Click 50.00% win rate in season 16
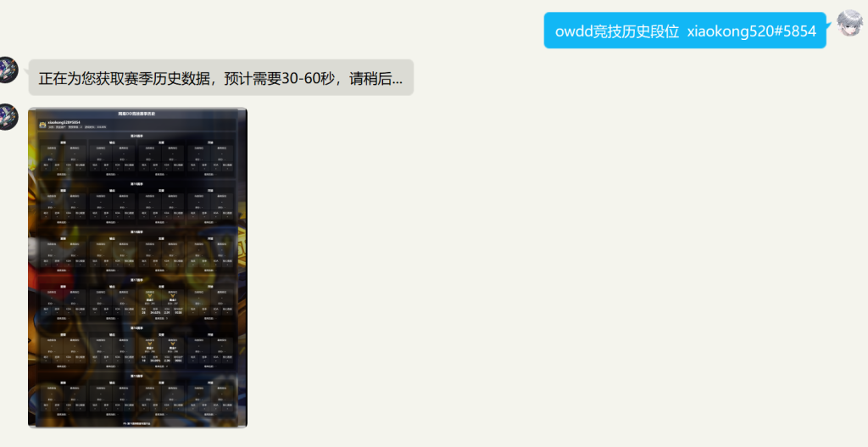 tap(155, 361)
